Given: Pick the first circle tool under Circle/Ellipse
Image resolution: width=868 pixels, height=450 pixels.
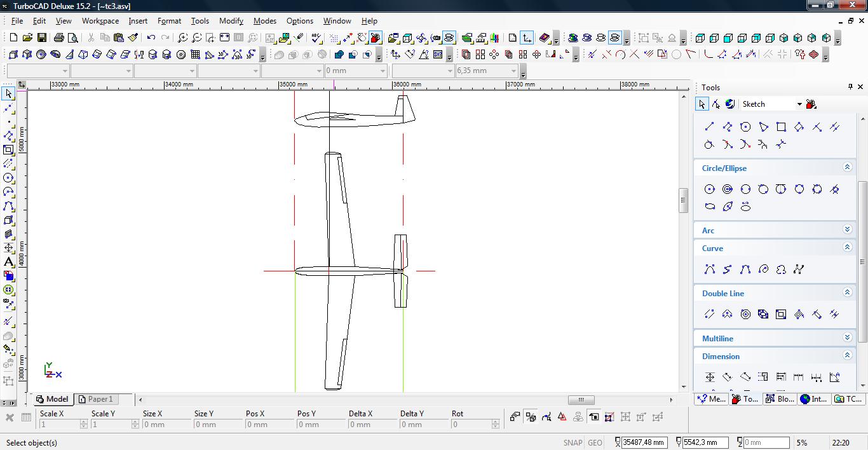Looking at the screenshot, I should click(710, 189).
